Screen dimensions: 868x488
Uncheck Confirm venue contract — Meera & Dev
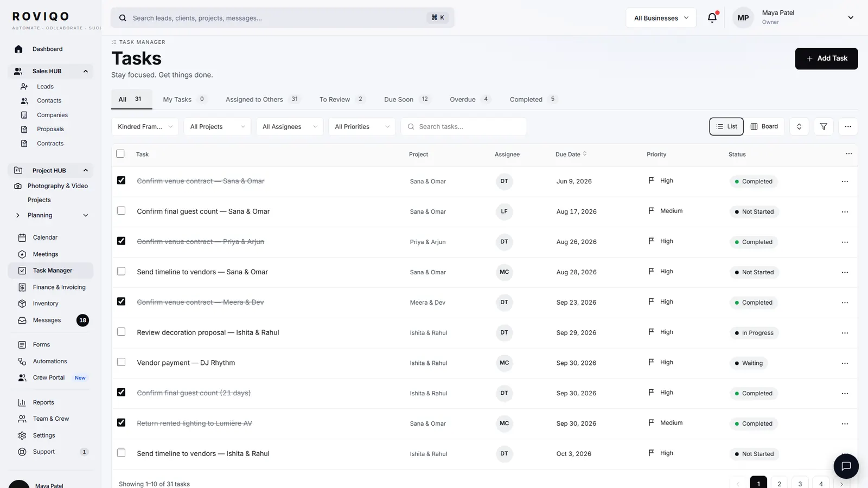pyautogui.click(x=121, y=301)
